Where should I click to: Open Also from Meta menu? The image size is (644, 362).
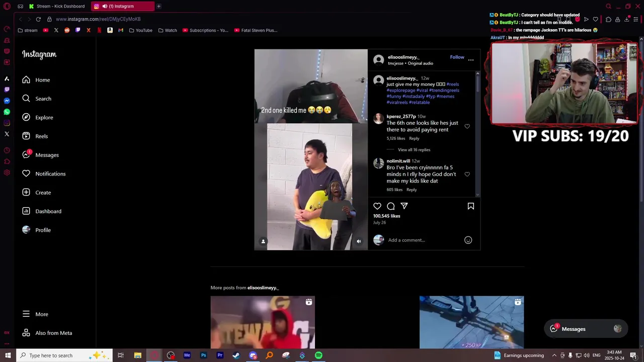click(x=47, y=333)
